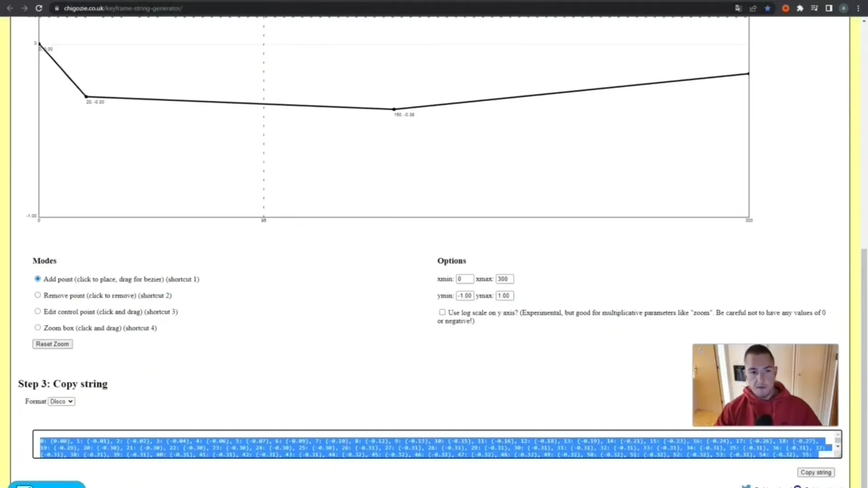
Task: Click the Copy string button
Action: click(815, 471)
